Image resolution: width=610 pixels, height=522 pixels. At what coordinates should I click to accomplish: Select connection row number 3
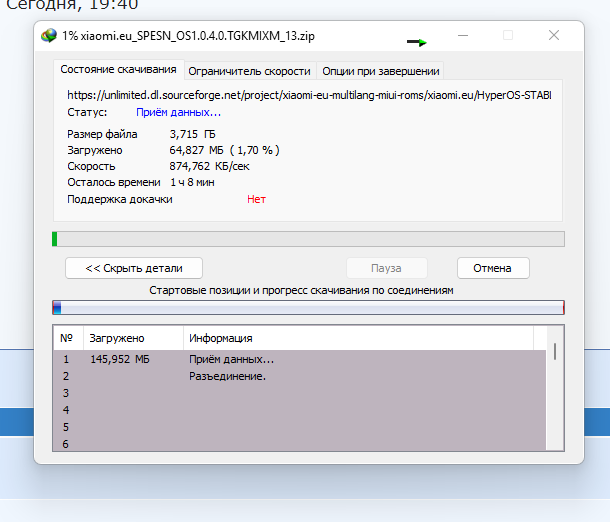point(300,393)
